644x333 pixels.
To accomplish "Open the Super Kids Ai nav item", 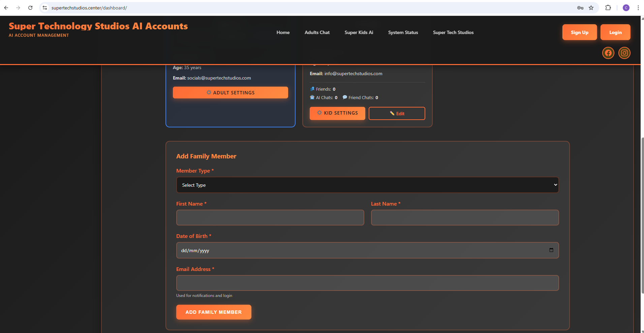I will 359,32.
